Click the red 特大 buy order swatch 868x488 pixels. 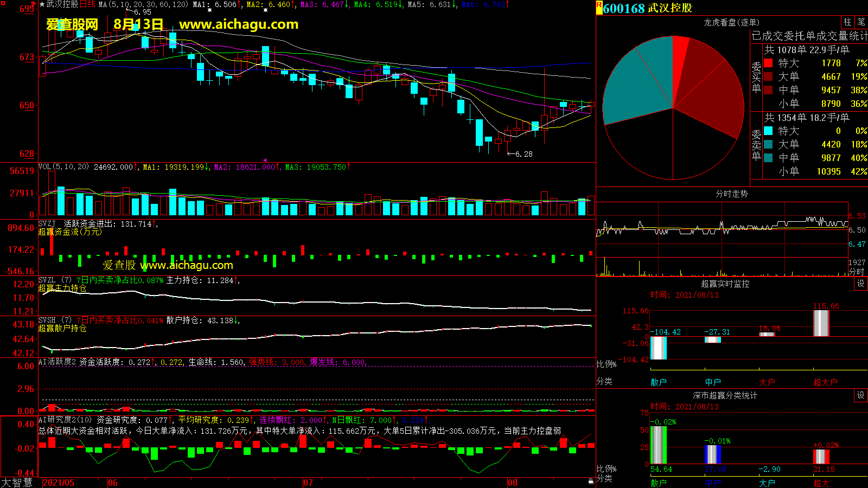coord(768,63)
